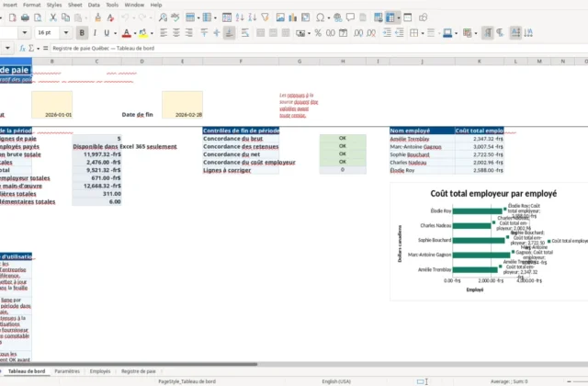Select column F header
The image size is (588, 386).
241,62
